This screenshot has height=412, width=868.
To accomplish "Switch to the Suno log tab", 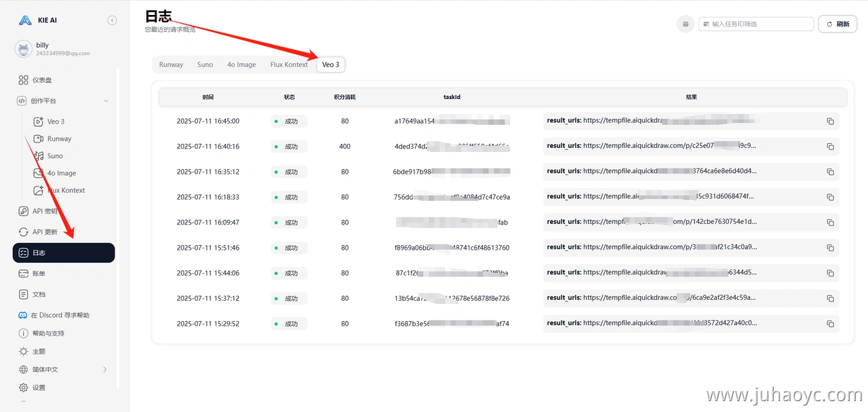I will (205, 64).
